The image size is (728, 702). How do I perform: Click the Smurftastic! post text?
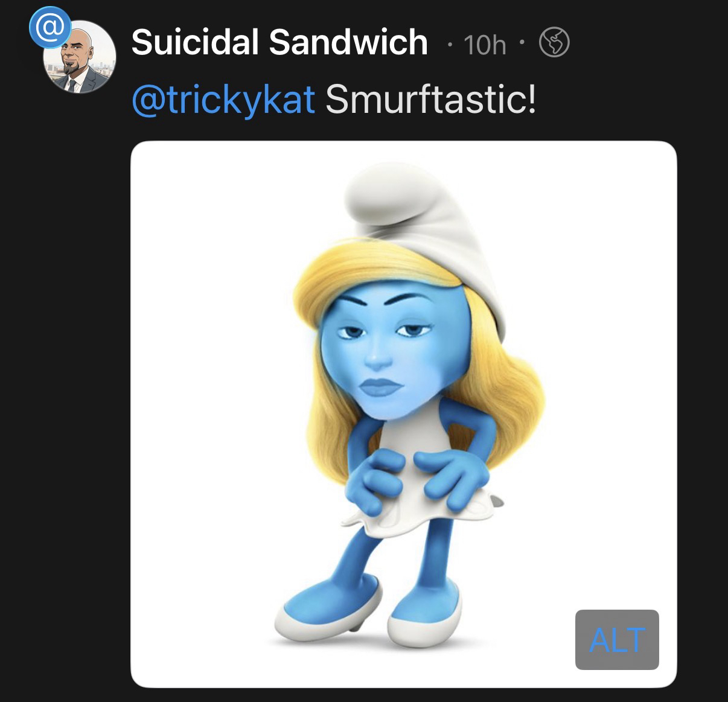[x=430, y=99]
